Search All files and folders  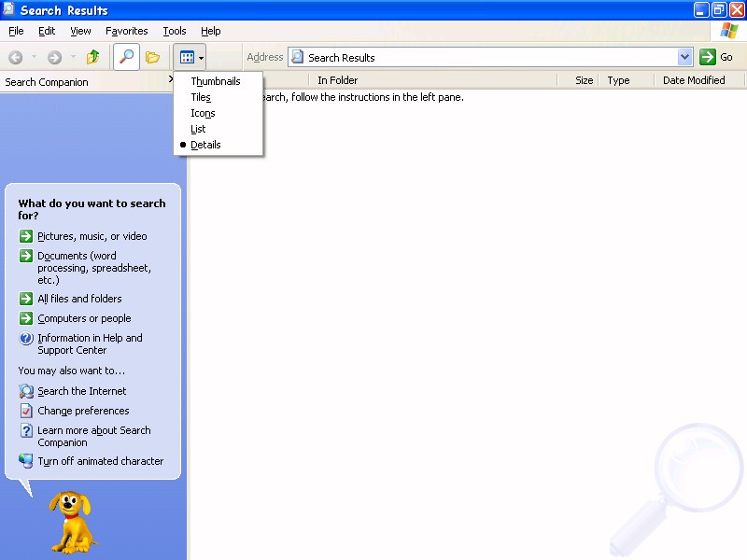point(79,299)
